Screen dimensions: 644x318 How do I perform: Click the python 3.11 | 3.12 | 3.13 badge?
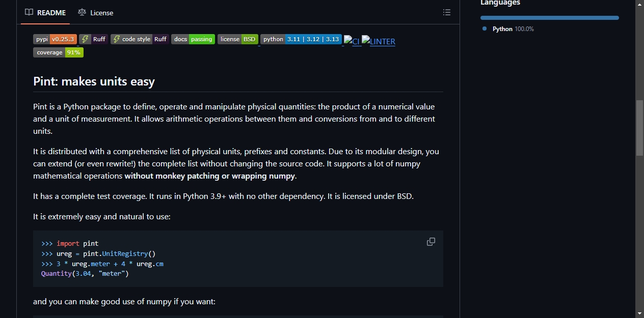pos(301,39)
